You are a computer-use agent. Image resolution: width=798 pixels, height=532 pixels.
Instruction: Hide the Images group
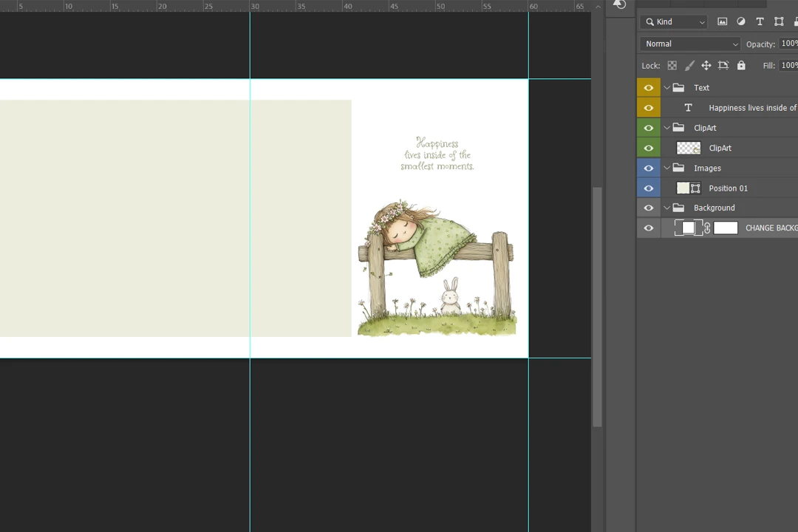click(649, 168)
